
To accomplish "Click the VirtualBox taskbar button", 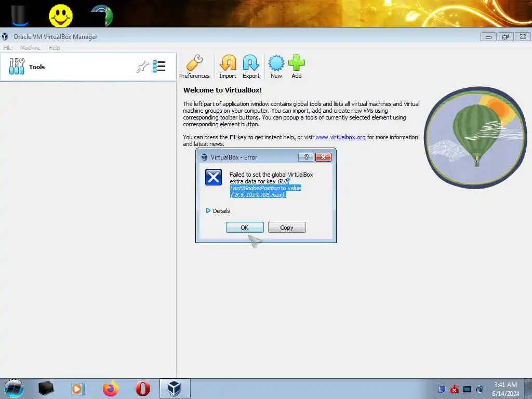I will coord(175,389).
